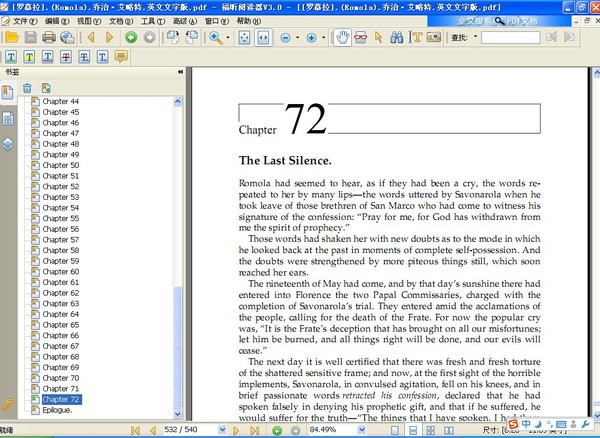Click the zoom out minus button
The image size is (600, 438).
pos(285,37)
